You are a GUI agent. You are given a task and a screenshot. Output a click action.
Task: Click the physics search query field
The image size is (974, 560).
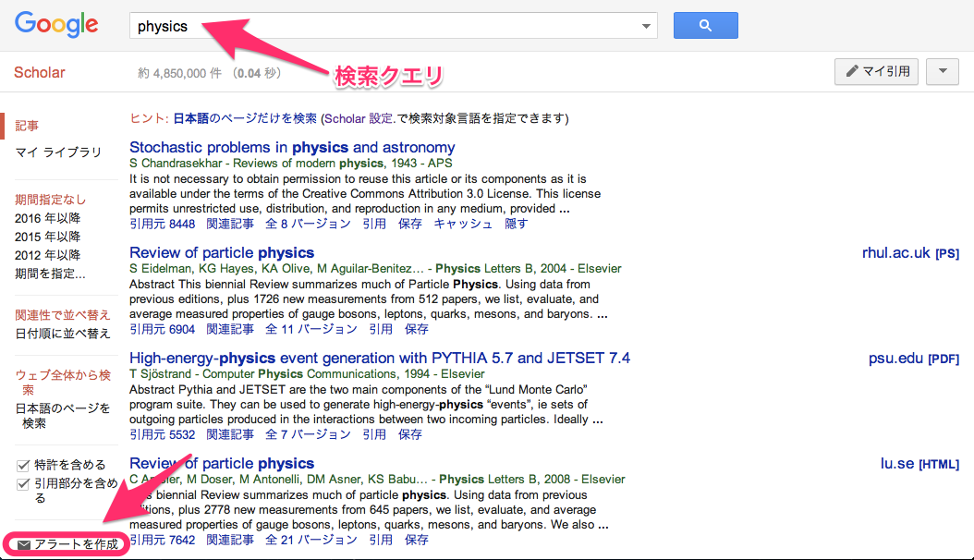[393, 26]
